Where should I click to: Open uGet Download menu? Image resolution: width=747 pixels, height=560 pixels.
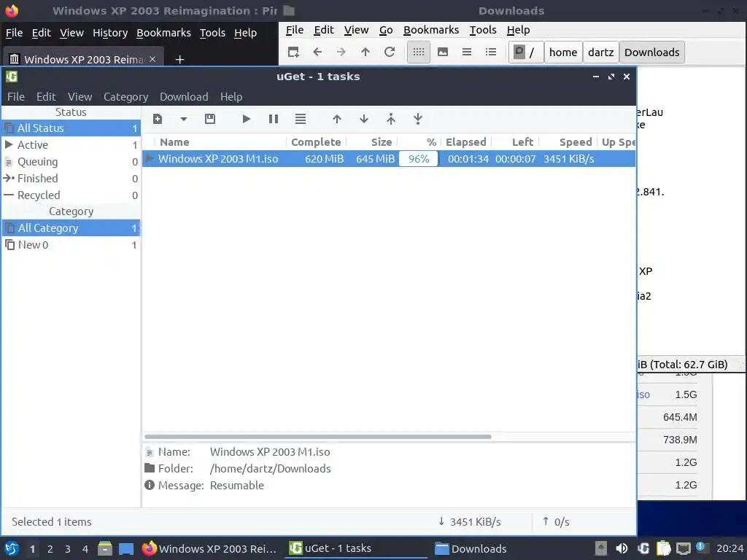(x=184, y=97)
